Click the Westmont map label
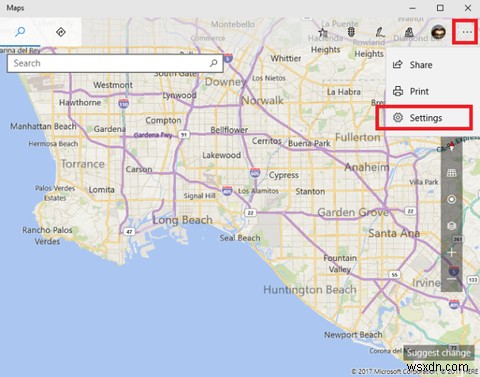The width and height of the screenshot is (480, 377). click(113, 85)
